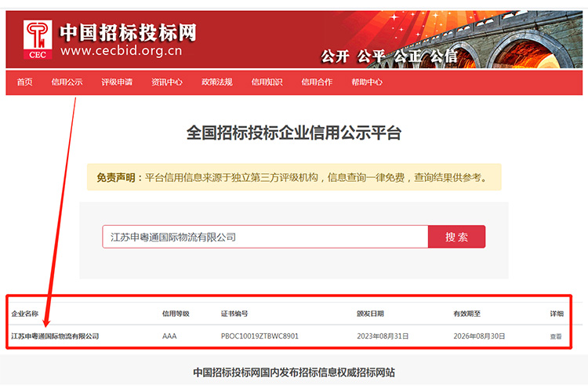Click the 详细 column header
This screenshot has height=392, width=588.
(x=557, y=314)
